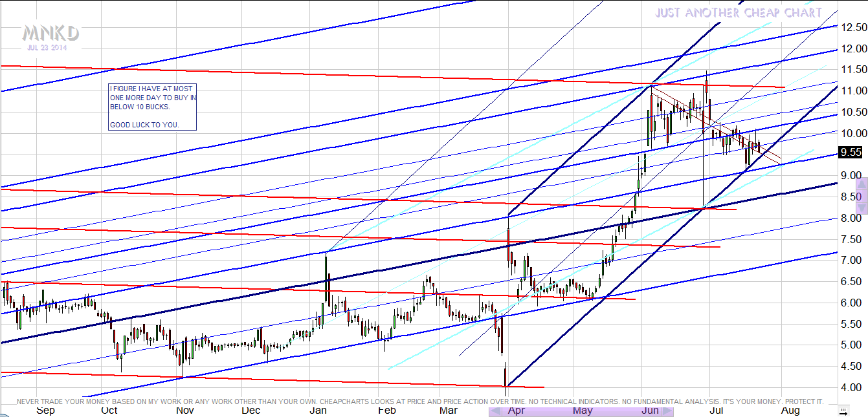Click the 4.00 price axis label
Viewport: 868px width, 417px height.
pyautogui.click(x=851, y=387)
